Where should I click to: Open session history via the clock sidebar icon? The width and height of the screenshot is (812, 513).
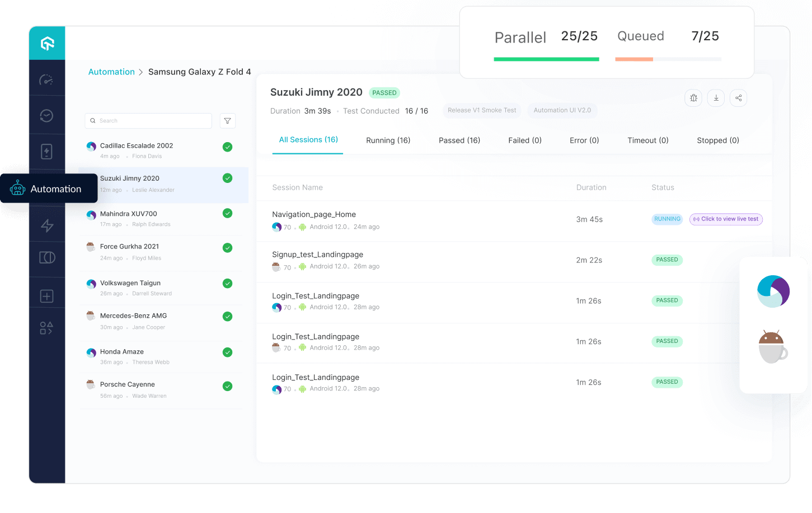coord(47,115)
